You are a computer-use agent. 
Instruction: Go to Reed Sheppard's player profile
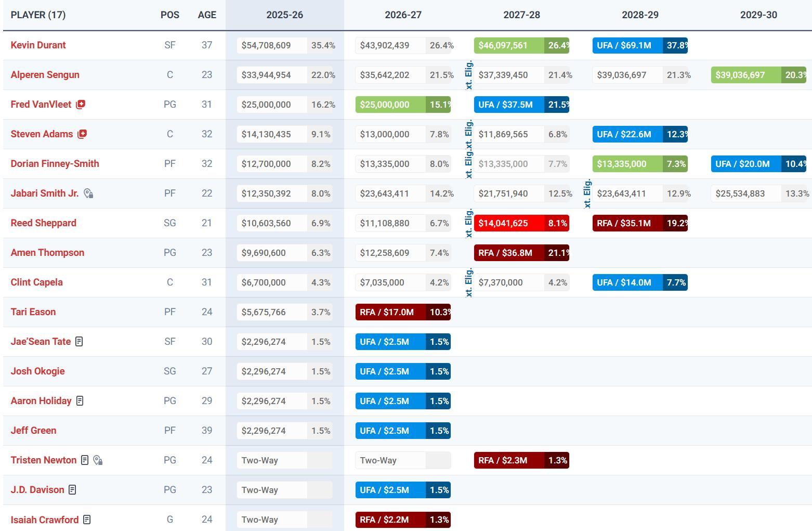[x=43, y=223]
